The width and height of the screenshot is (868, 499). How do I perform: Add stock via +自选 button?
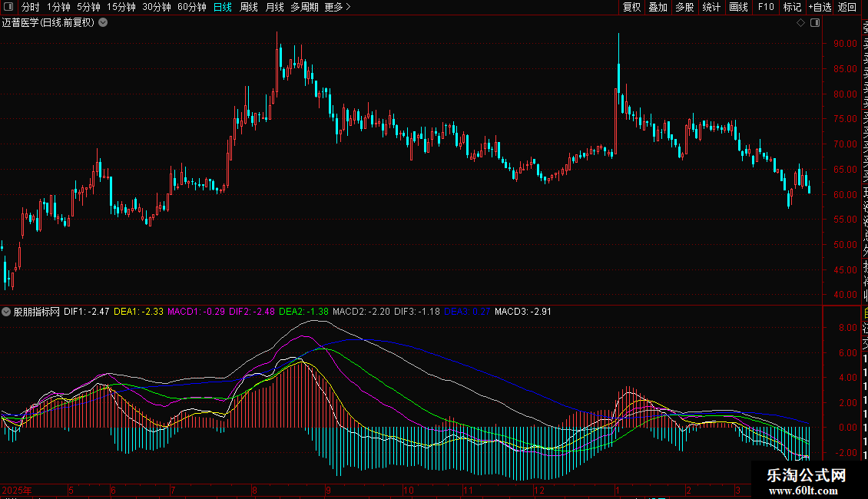820,8
